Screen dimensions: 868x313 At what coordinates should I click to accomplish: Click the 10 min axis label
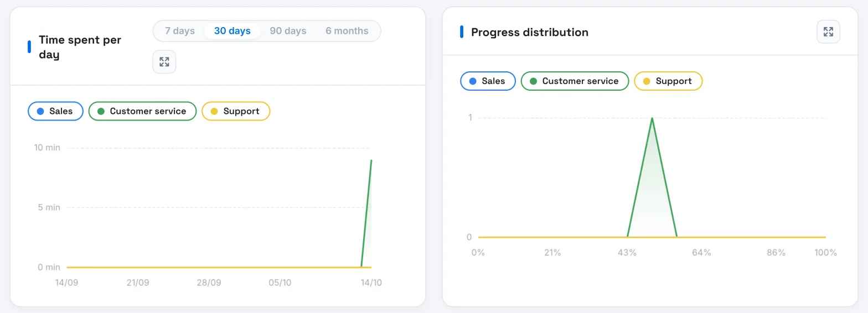click(47, 148)
